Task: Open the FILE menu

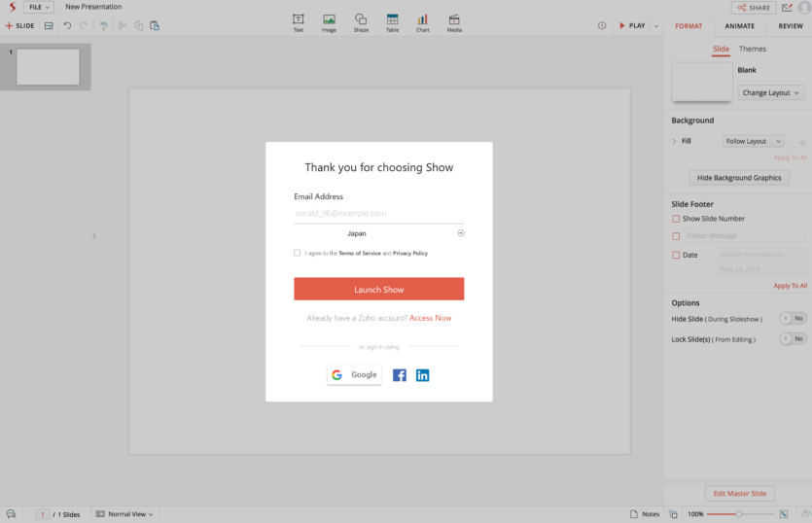Action: (x=39, y=7)
